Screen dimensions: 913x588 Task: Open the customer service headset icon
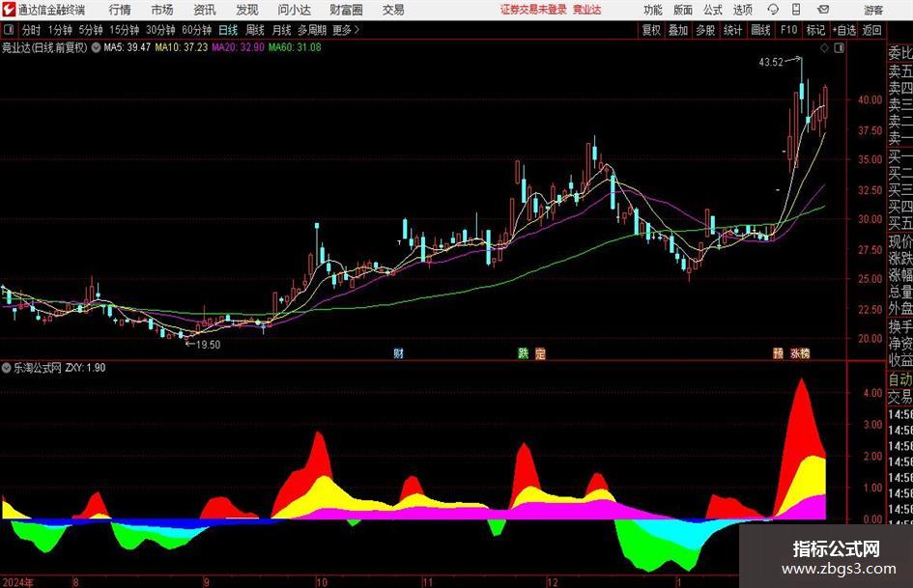click(773, 10)
